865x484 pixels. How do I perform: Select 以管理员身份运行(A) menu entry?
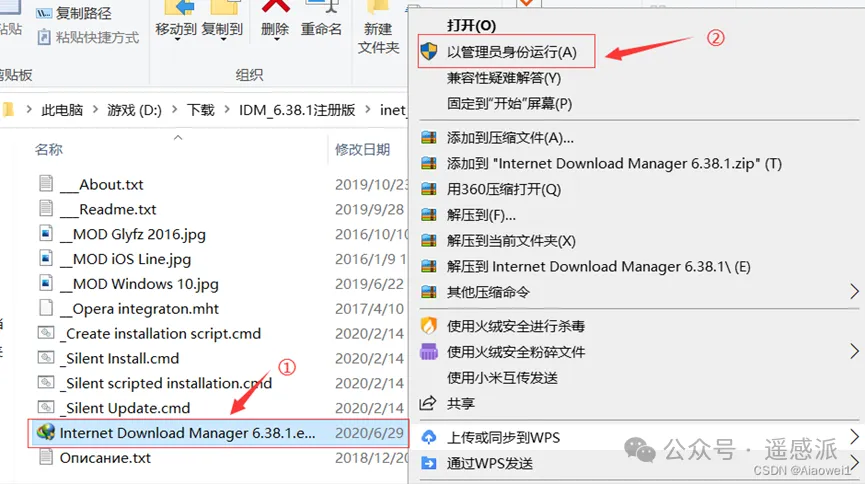[x=506, y=52]
